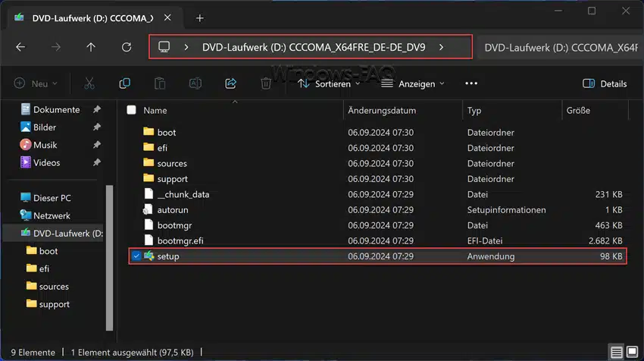The image size is (644, 361).
Task: Refresh the current folder view
Action: point(127,47)
